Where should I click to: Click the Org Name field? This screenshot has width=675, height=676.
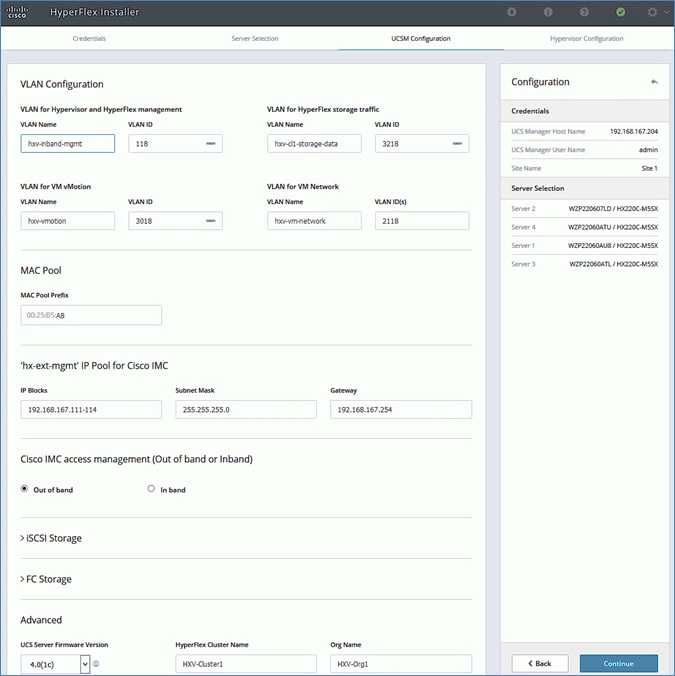pos(401,664)
